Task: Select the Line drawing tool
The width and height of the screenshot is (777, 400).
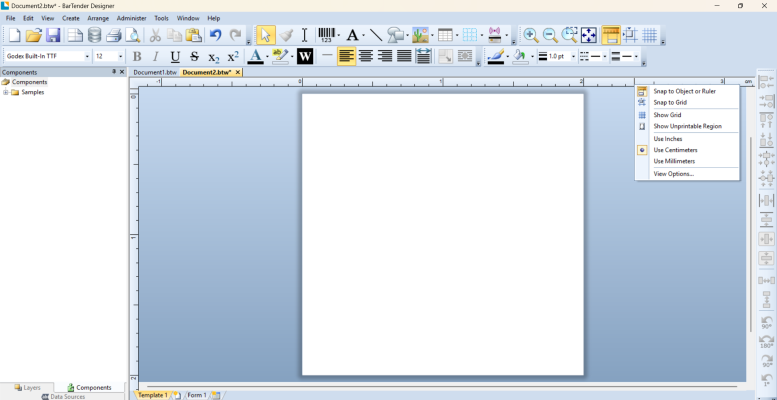Action: 375,35
